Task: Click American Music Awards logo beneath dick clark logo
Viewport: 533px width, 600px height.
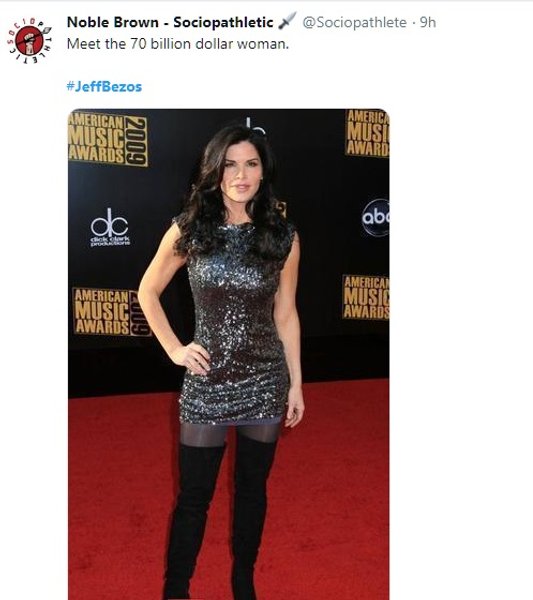Action: [111, 312]
